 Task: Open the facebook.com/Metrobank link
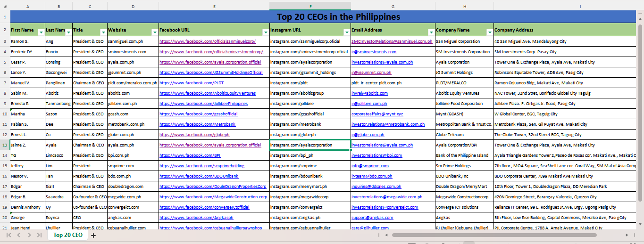click(197, 124)
